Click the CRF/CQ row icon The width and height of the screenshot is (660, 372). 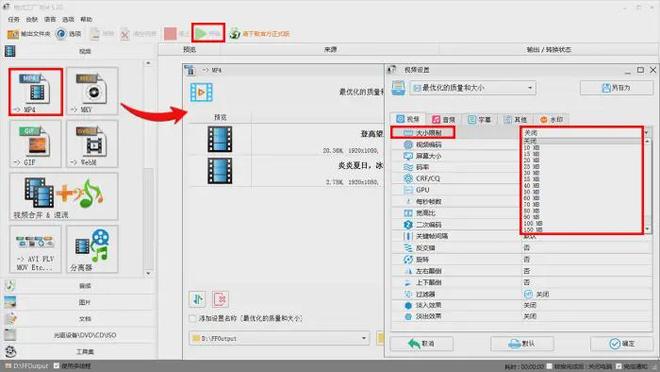[x=408, y=178]
